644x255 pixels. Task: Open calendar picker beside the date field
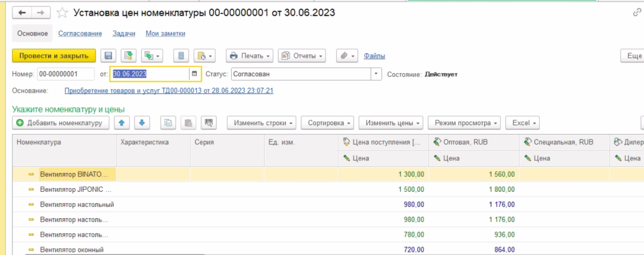[x=194, y=74]
